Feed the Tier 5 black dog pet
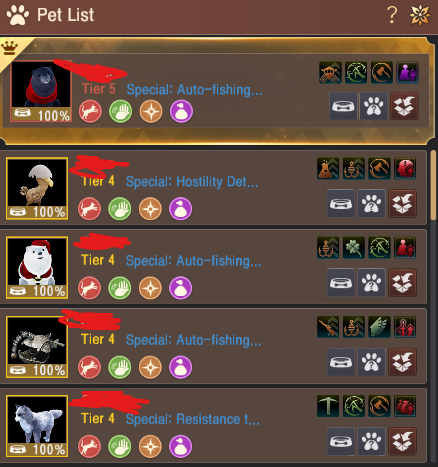438x467 pixels. click(343, 106)
